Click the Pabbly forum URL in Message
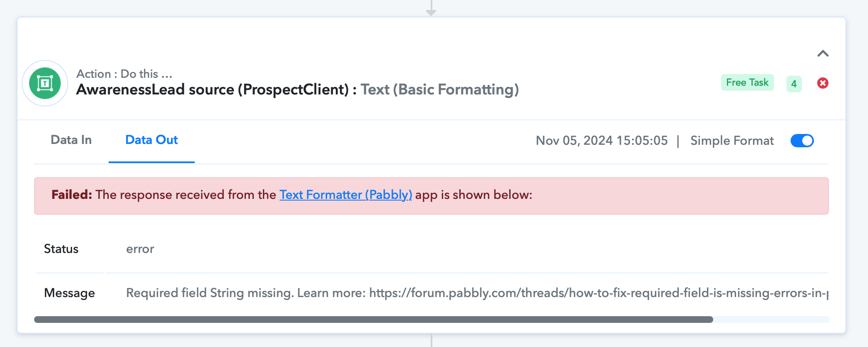 pos(599,293)
